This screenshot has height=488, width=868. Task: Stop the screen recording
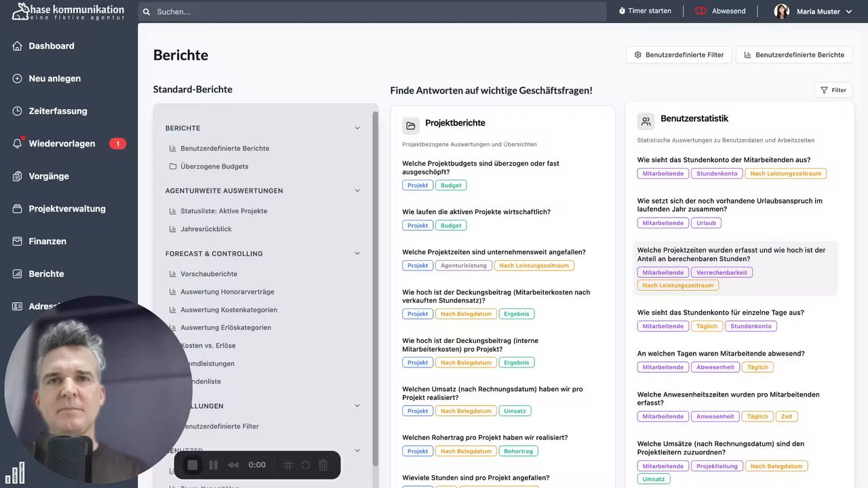pos(193,465)
